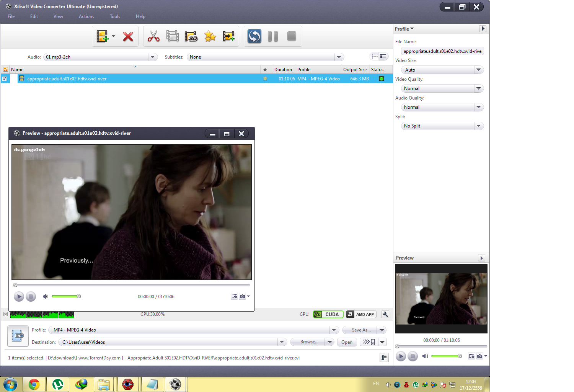Start conversion with the blue Convert button

[x=254, y=36]
